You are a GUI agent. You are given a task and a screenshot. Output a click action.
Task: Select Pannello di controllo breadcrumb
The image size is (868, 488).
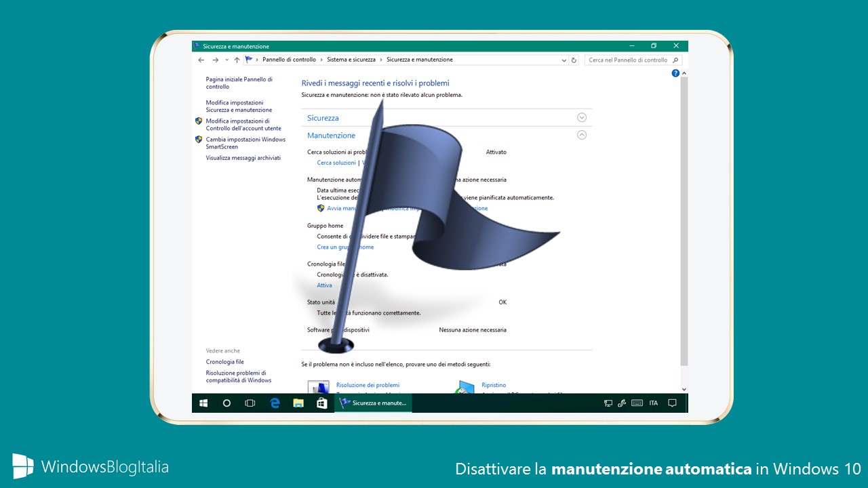[289, 60]
